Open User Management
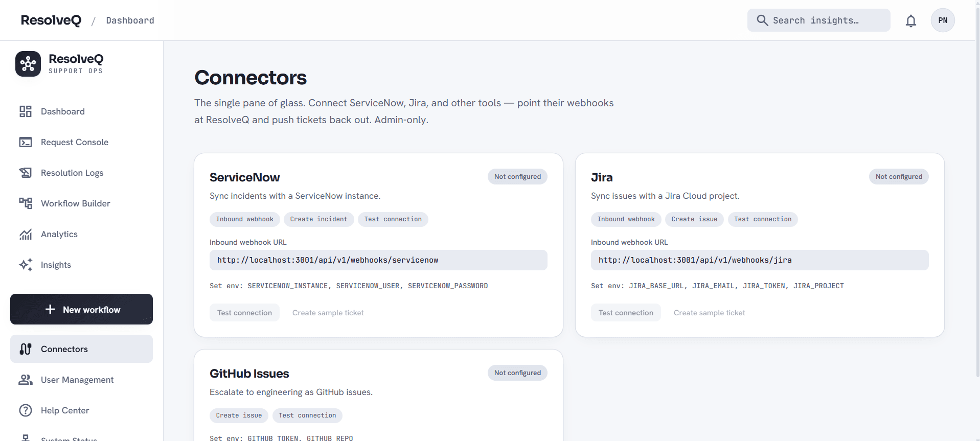This screenshot has width=980, height=441. point(81,380)
